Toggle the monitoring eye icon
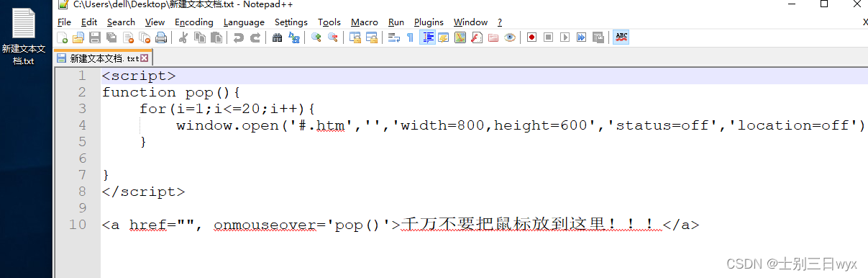 point(510,37)
